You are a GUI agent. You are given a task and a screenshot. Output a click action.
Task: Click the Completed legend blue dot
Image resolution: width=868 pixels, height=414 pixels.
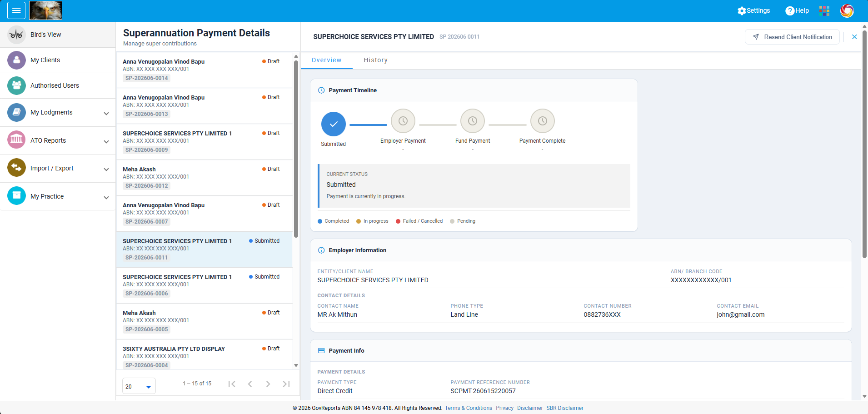320,221
